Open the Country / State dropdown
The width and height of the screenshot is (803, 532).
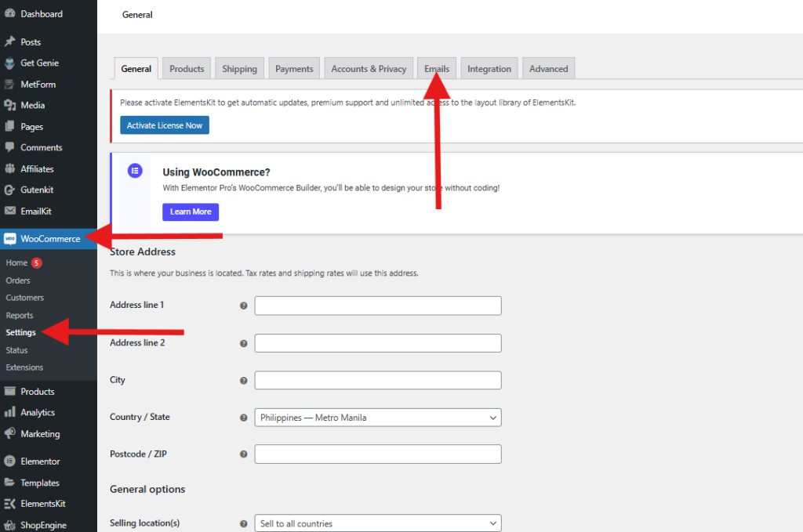pos(377,418)
